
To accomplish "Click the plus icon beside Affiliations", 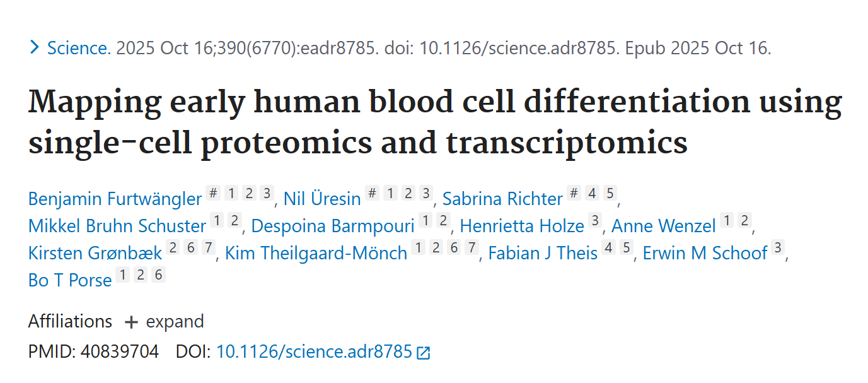I will (131, 322).
